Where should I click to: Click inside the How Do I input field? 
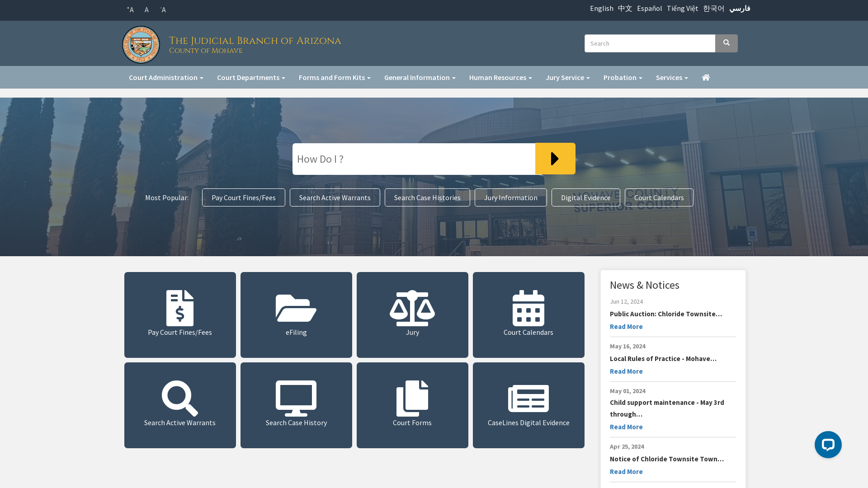click(414, 159)
